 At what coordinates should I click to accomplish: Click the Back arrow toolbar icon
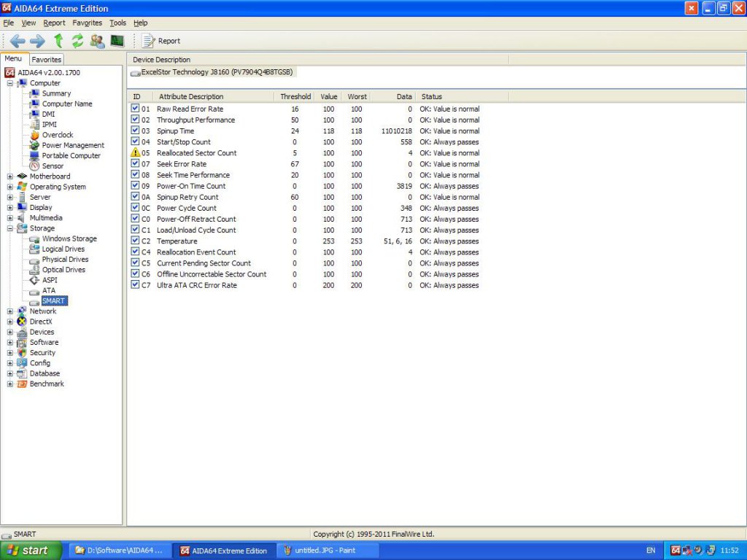[18, 41]
